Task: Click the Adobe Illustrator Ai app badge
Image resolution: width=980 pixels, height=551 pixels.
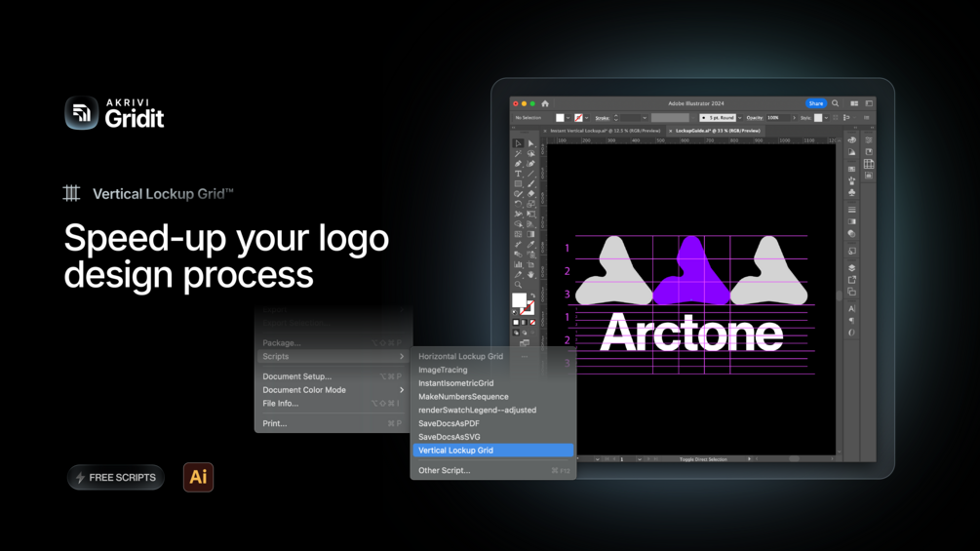Action: pyautogui.click(x=198, y=477)
